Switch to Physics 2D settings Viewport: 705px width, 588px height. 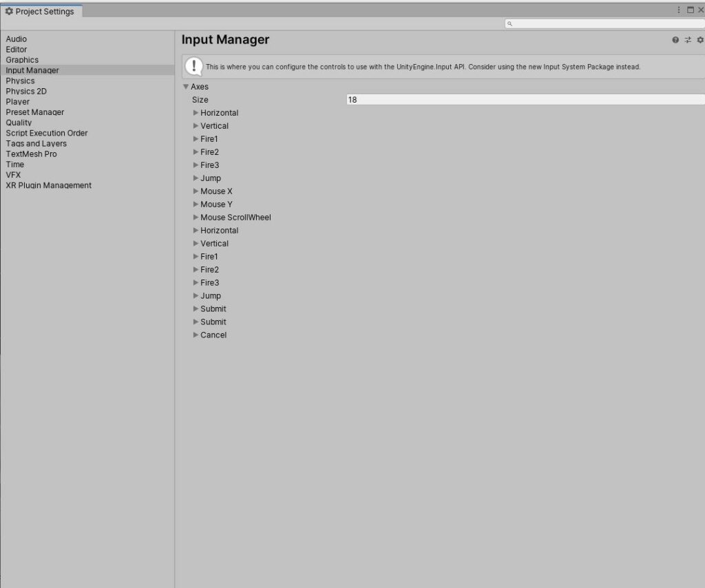26,91
